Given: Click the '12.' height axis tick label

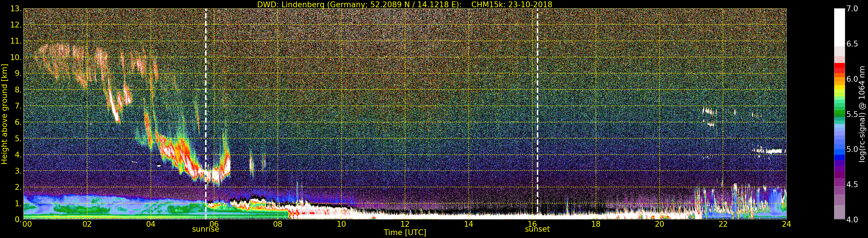Looking at the screenshot, I should point(16,25).
